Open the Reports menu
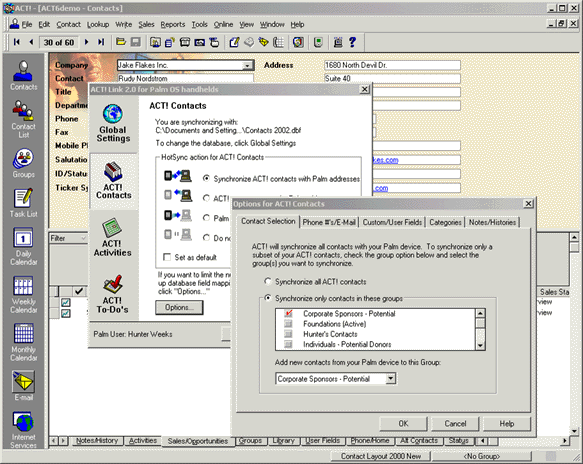 click(173, 25)
